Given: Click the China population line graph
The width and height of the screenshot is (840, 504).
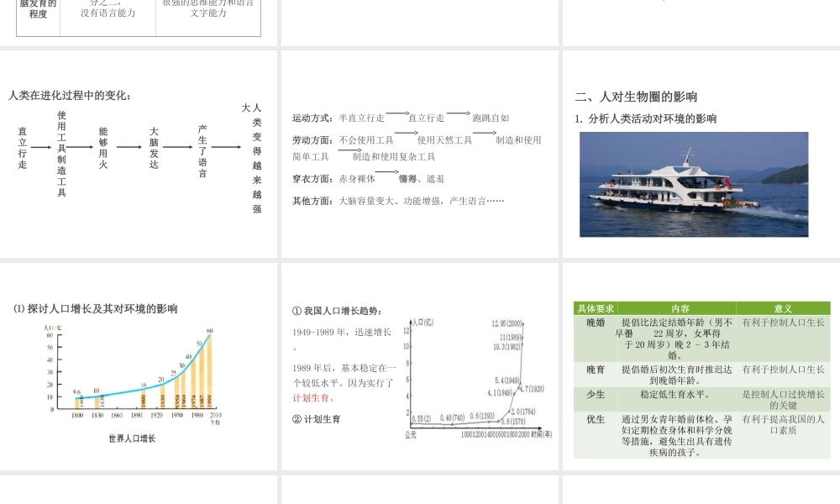Looking at the screenshot, I should (x=479, y=379).
